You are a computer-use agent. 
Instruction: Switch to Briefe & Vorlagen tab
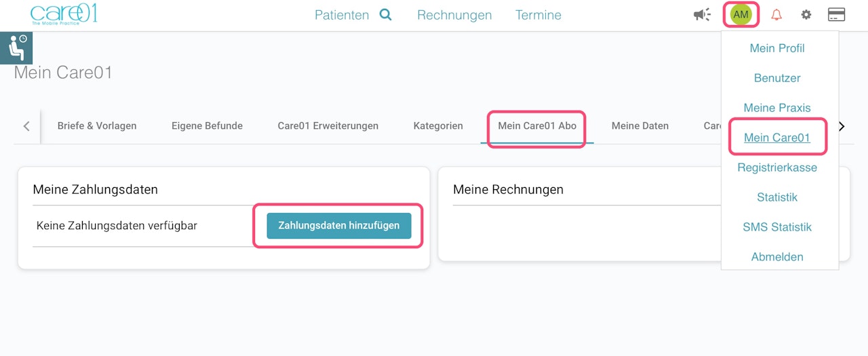pyautogui.click(x=97, y=125)
